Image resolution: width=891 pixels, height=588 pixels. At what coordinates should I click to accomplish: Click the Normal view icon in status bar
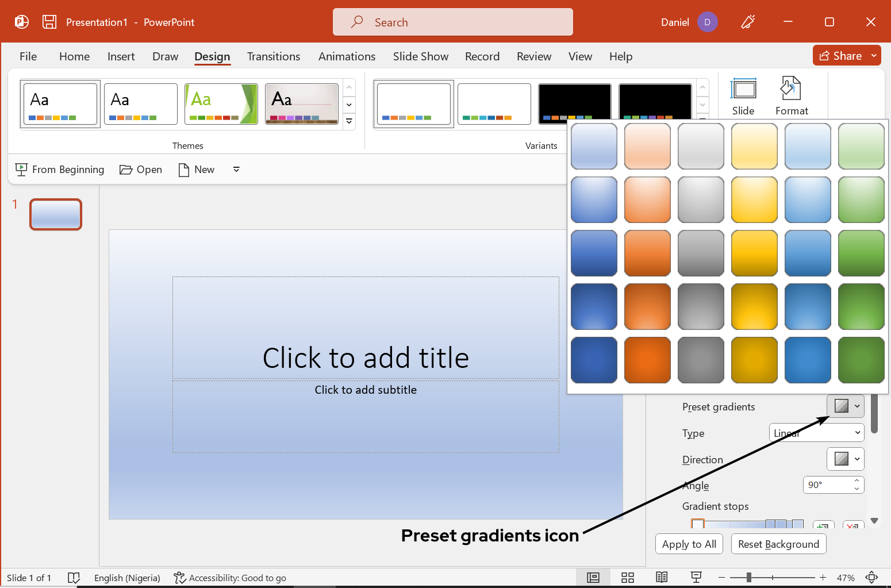pyautogui.click(x=593, y=578)
